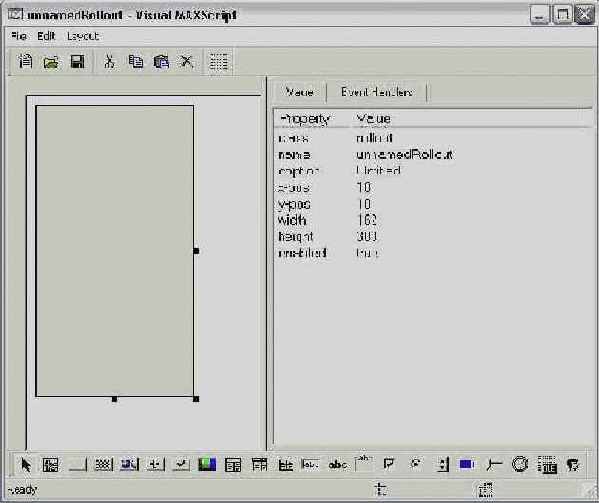
Task: Select the Bitmap control tool
Action: [50, 465]
